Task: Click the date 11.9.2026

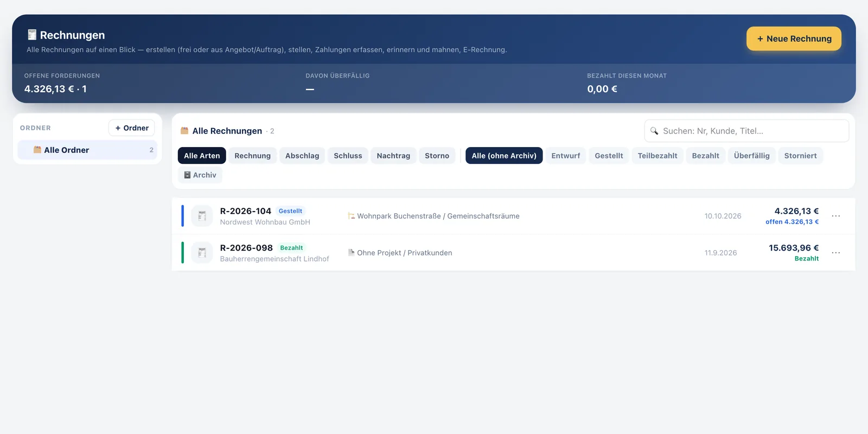Action: pos(720,253)
